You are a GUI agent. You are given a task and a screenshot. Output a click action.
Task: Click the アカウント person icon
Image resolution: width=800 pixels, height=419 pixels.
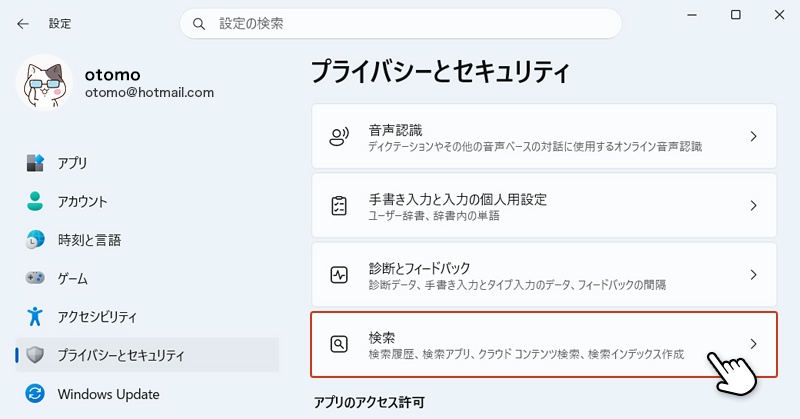click(35, 201)
